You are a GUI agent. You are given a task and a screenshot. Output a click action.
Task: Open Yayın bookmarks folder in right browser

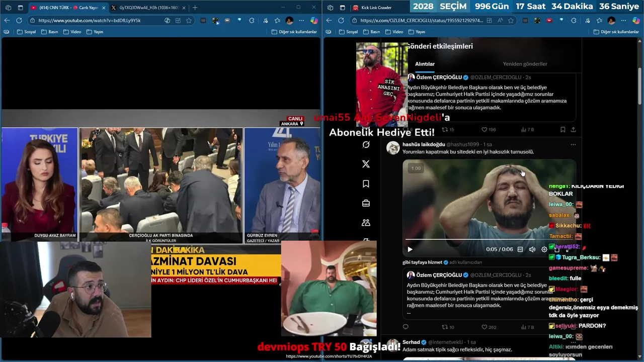(x=417, y=32)
